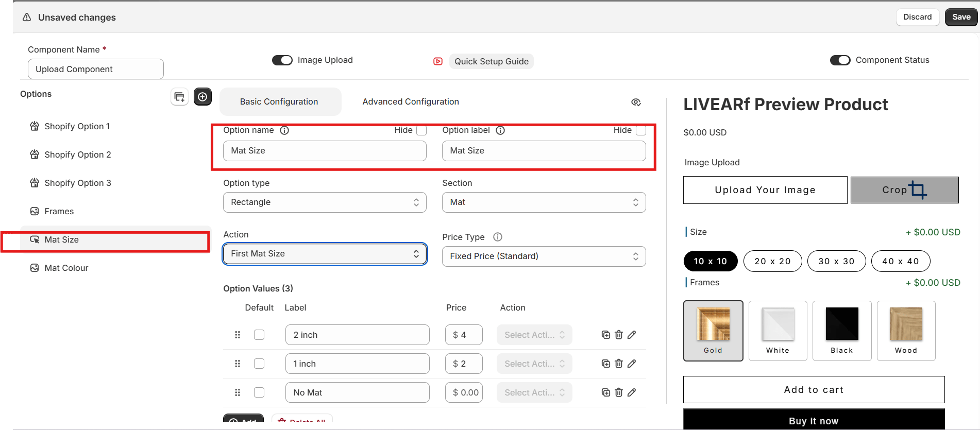Grab the No Mat row drag handle
Viewport: 980px width, 430px height.
click(x=238, y=392)
